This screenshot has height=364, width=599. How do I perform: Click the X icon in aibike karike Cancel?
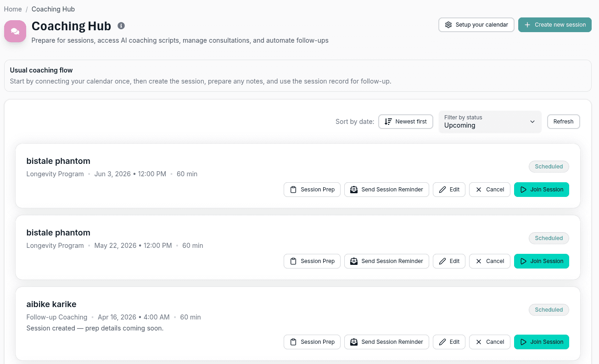point(479,342)
